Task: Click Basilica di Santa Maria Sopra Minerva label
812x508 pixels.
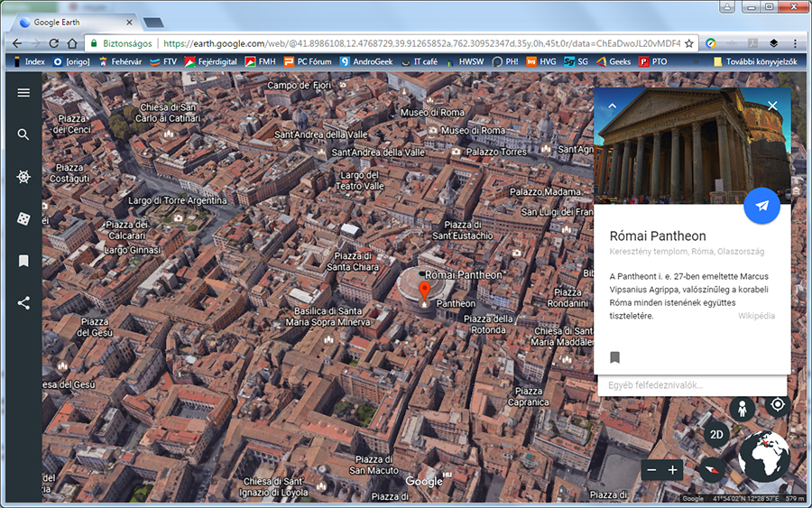Action: [328, 317]
